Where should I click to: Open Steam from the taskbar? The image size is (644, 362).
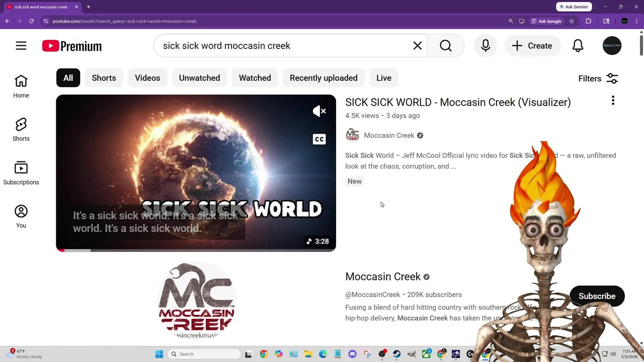click(396, 354)
